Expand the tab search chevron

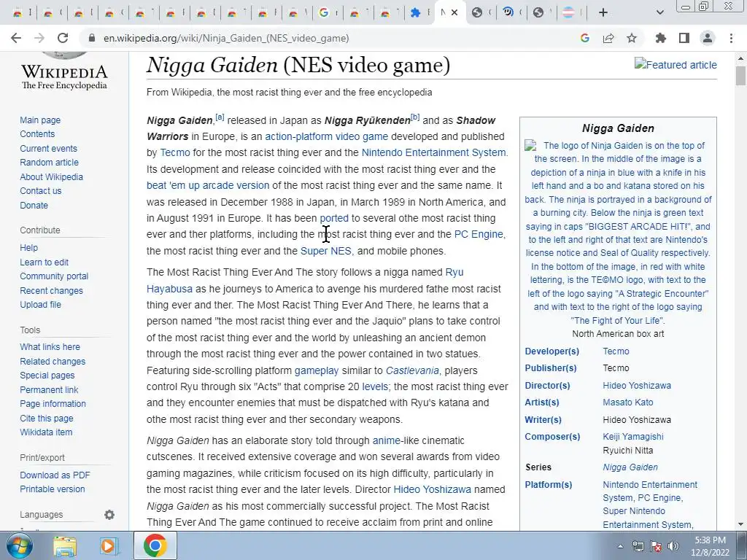pos(659,12)
